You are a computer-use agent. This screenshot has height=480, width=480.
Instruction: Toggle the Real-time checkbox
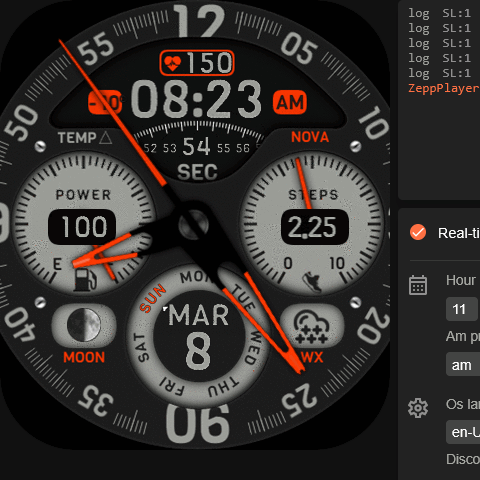point(418,232)
